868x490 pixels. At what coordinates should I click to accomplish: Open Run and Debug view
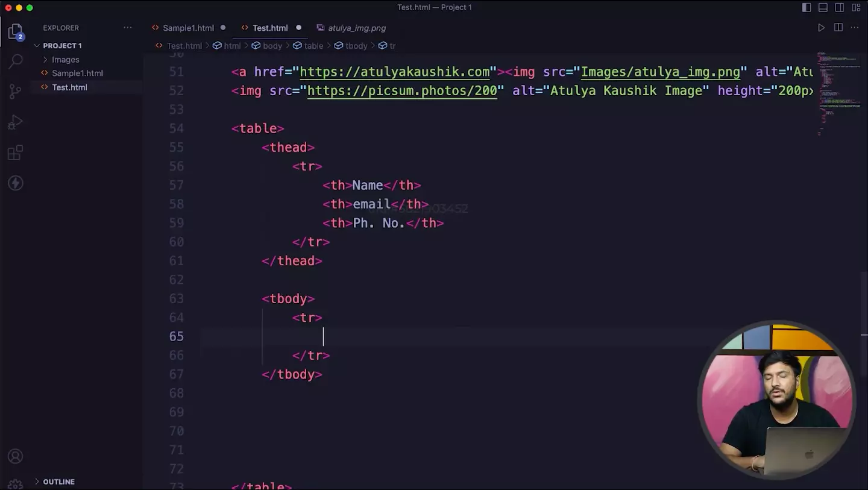pos(16,122)
